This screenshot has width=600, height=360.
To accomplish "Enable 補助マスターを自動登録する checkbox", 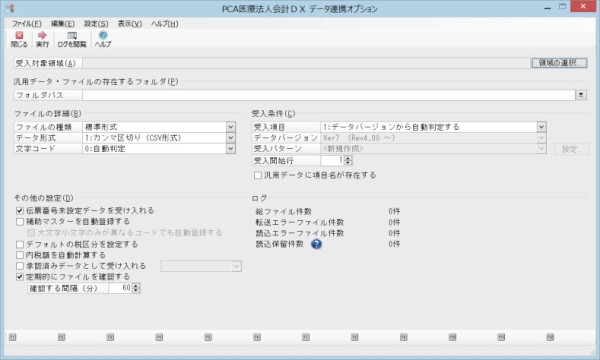I will click(x=20, y=222).
